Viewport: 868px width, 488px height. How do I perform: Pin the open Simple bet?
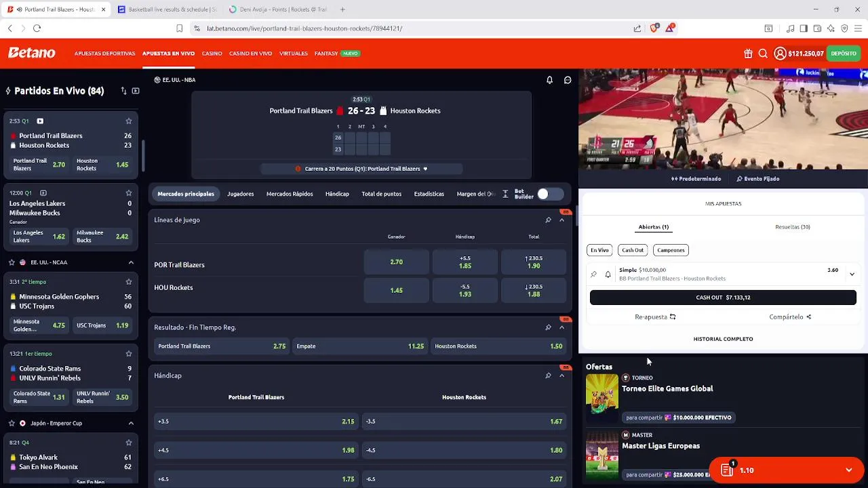[594, 274]
